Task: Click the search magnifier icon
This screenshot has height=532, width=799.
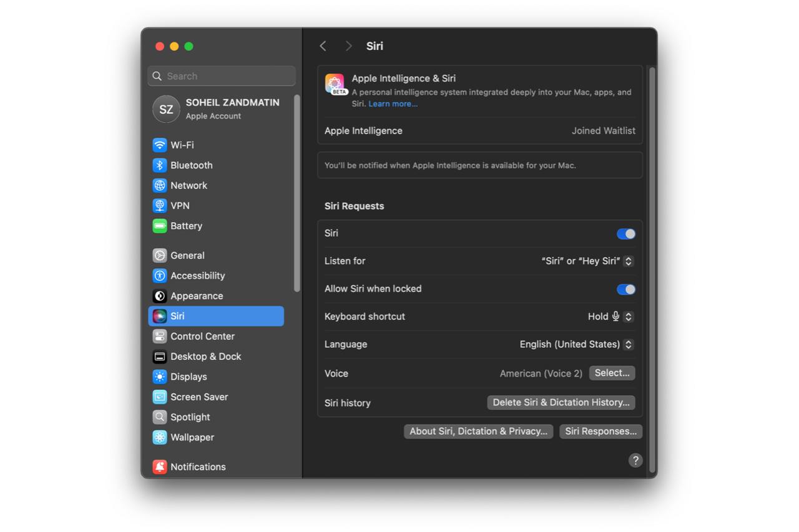Action: tap(157, 76)
